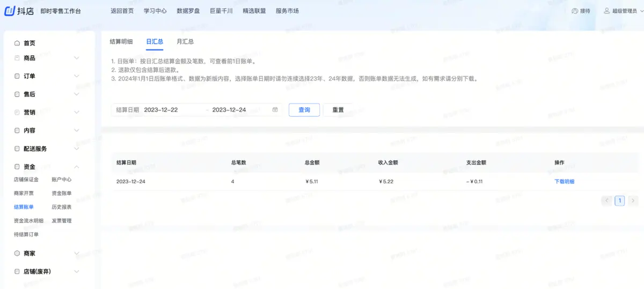Select the 日汇总 tab
644x289 pixels.
[x=155, y=41]
